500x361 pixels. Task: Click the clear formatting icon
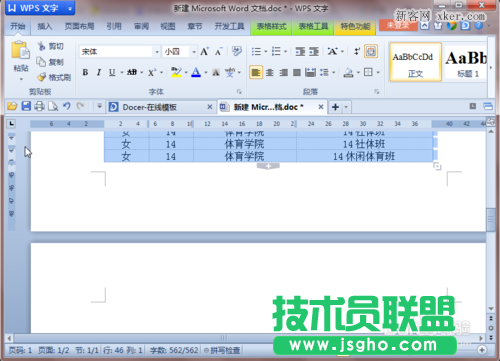click(237, 51)
